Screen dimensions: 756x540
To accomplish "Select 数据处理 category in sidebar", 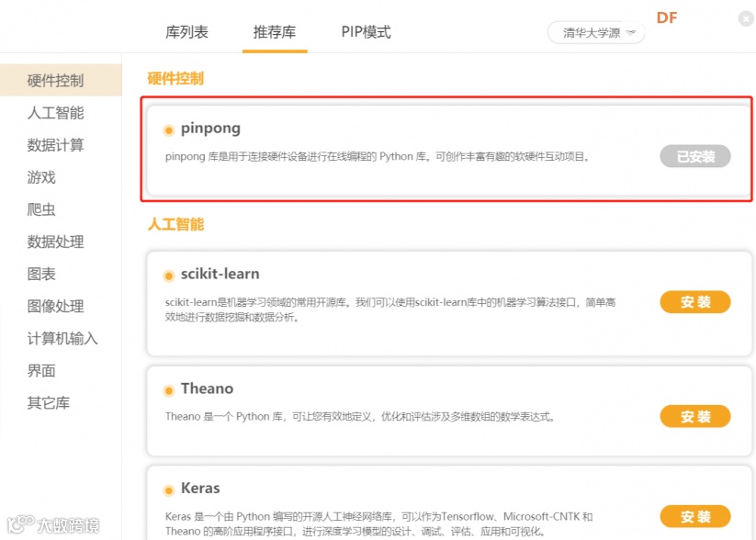I will point(55,242).
